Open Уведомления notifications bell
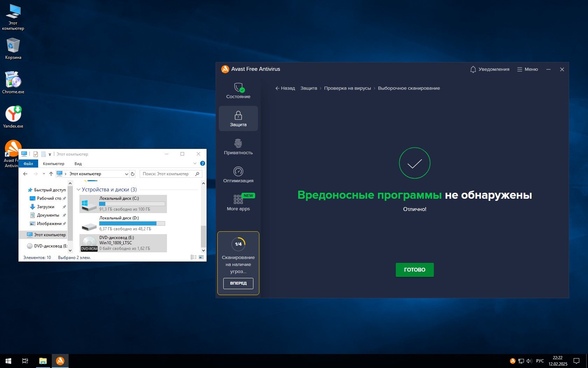588x368 pixels. 489,69
